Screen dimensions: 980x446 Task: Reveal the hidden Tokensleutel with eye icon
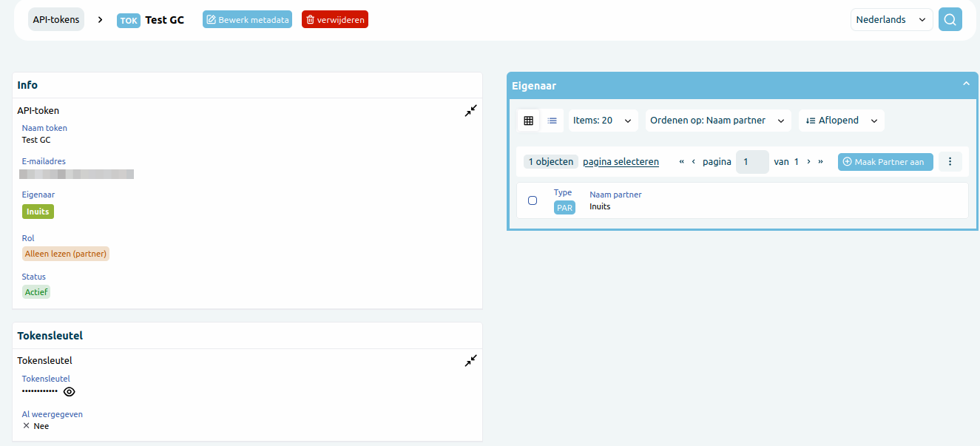70,392
